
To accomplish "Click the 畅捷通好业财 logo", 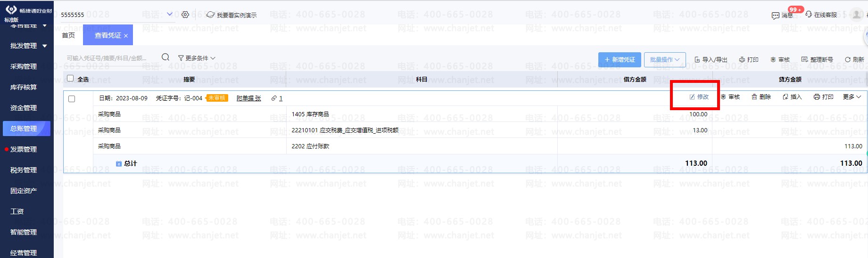I will pos(28,10).
